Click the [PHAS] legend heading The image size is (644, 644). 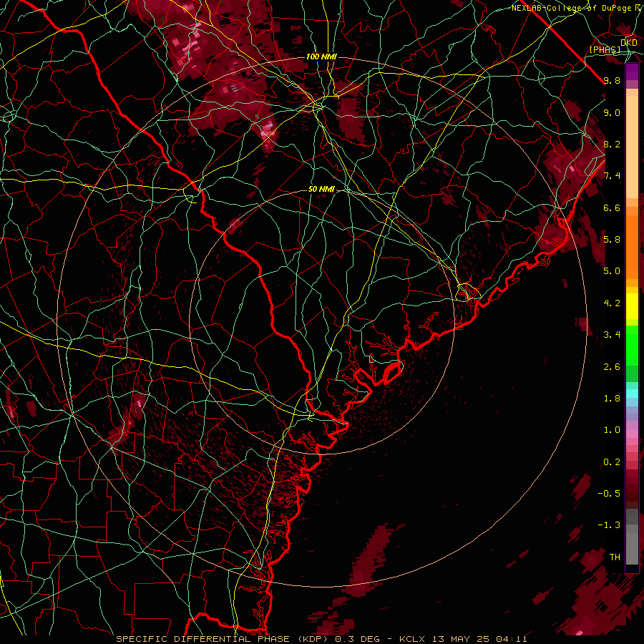[x=605, y=50]
